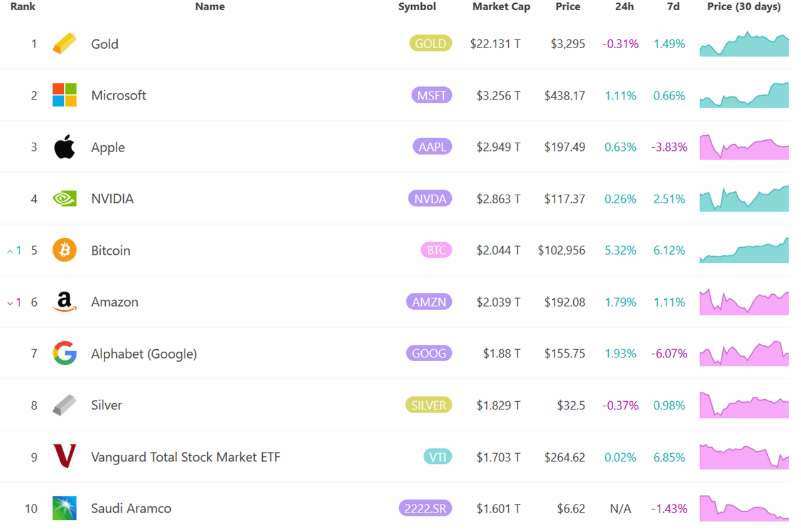The image size is (801, 532).
Task: Open Microsoft's 30-day price chart
Action: tap(744, 95)
